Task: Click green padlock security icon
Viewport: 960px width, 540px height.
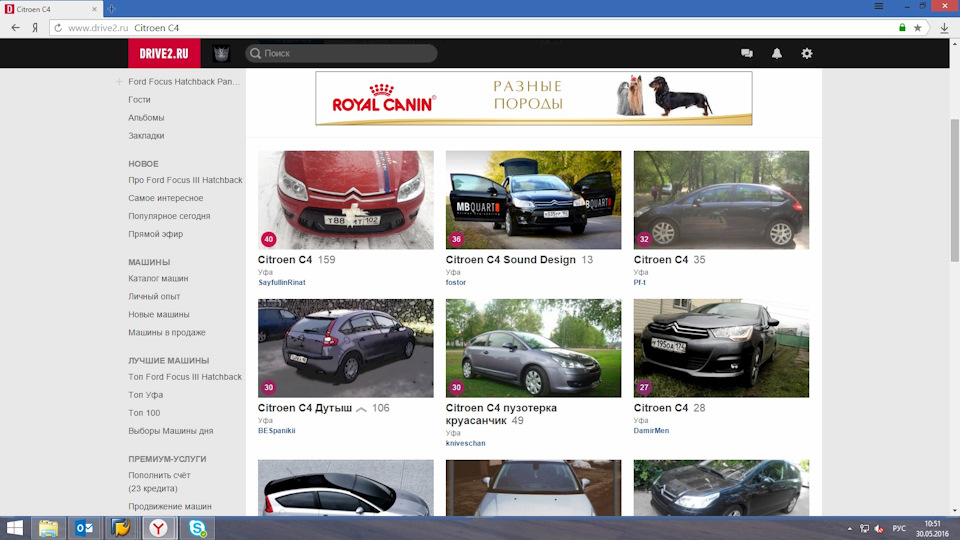Action: click(x=902, y=28)
